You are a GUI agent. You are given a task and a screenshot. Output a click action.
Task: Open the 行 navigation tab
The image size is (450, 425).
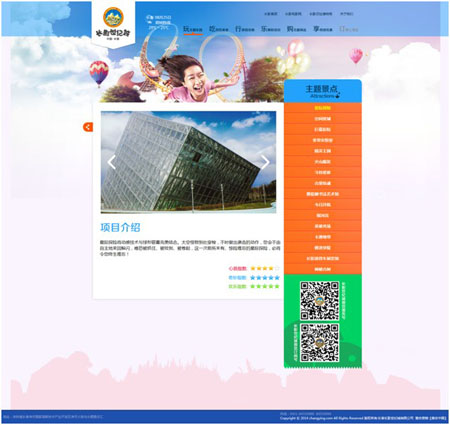245,29
